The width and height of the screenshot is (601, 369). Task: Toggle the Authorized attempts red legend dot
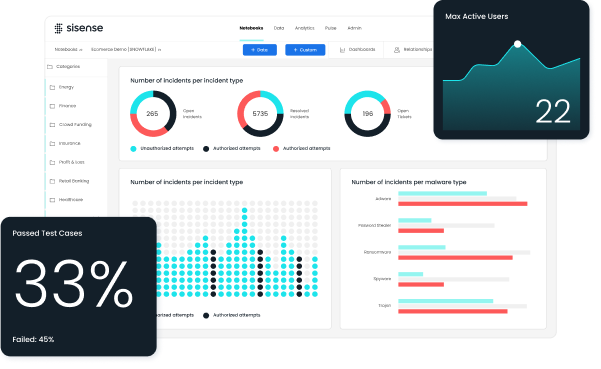coord(276,149)
